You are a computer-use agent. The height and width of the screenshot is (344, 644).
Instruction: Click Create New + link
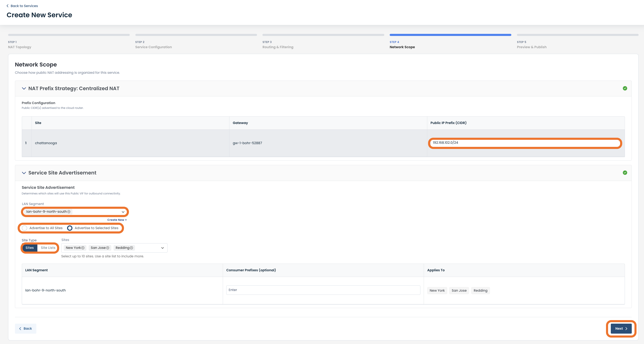pos(117,220)
